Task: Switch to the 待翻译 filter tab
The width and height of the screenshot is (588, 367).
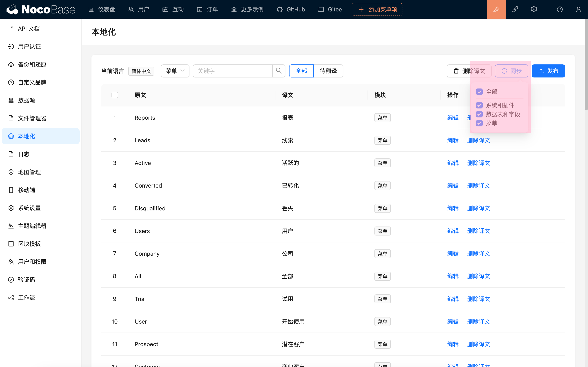Action: [328, 71]
